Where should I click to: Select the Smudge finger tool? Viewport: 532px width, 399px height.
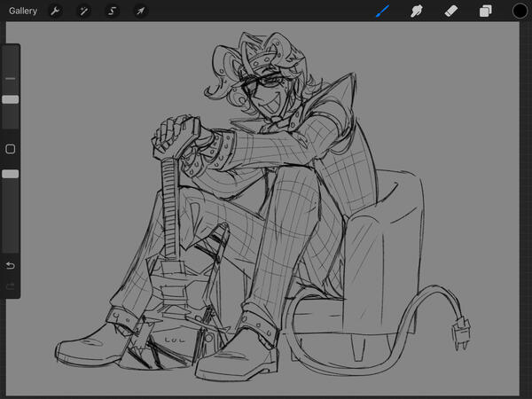click(415, 11)
